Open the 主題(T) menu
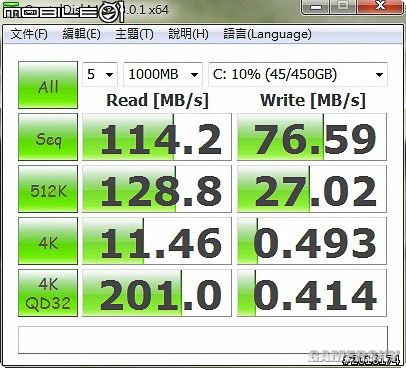Viewport: 406px width, 368px height. [134, 34]
